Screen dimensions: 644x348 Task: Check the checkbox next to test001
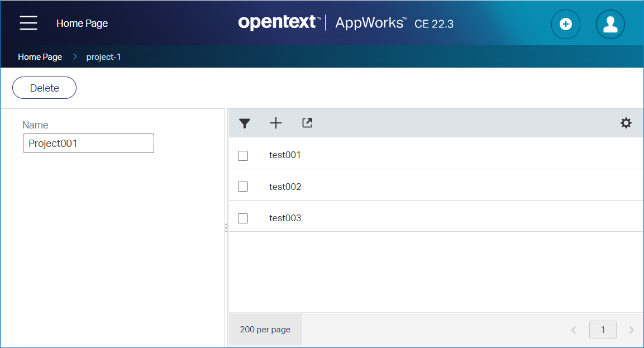pyautogui.click(x=243, y=155)
